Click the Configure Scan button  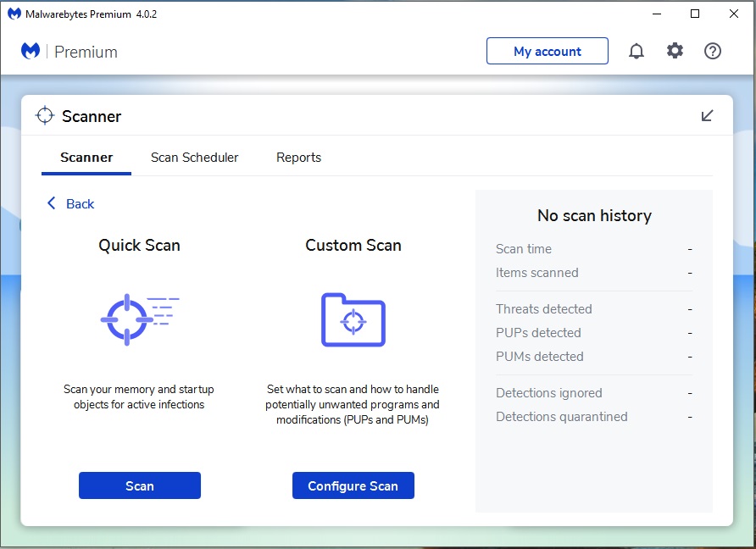tap(353, 485)
